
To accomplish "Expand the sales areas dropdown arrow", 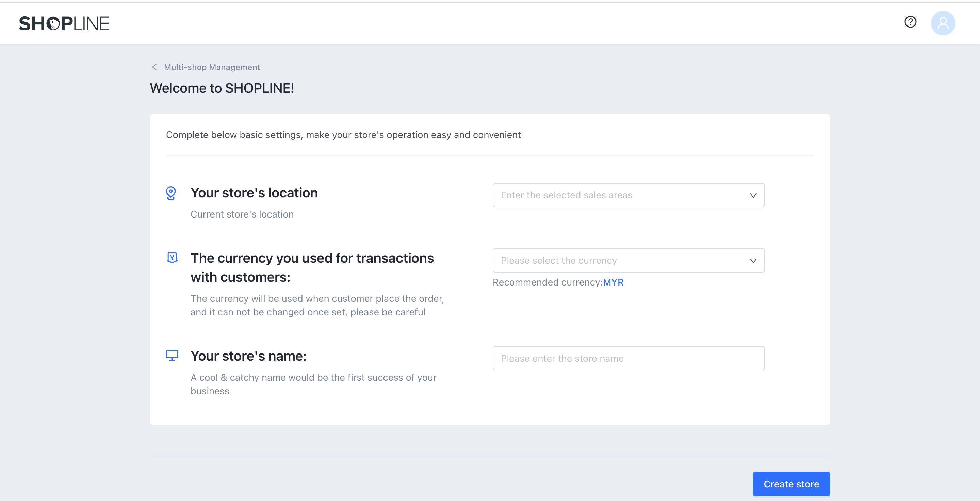I will (753, 196).
